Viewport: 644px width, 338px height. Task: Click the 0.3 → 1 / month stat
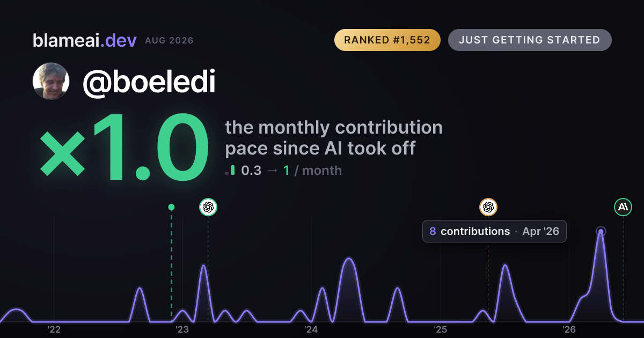point(291,171)
